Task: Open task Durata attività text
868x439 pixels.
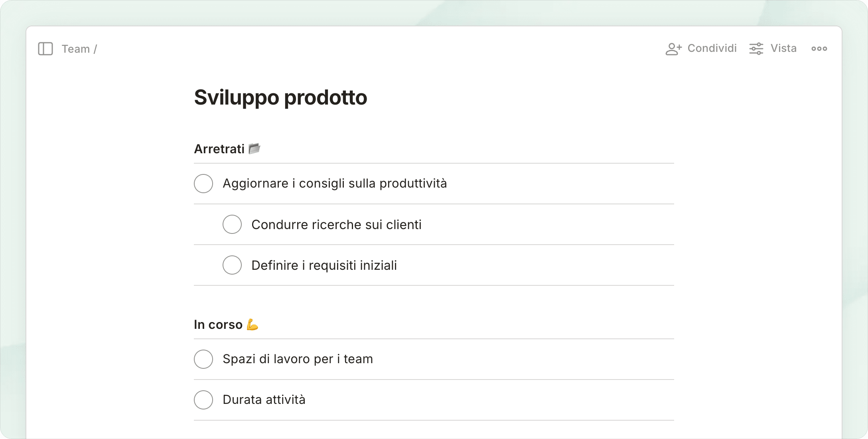Action: [264, 399]
